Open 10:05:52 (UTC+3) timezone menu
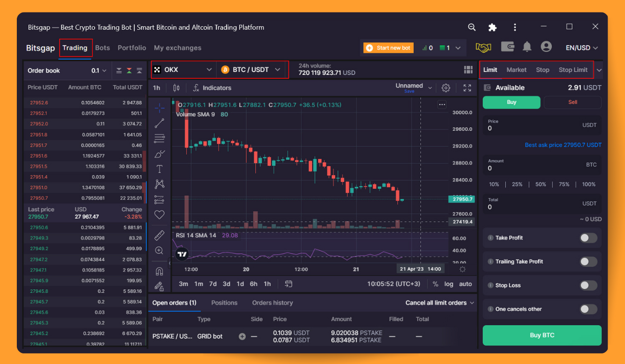Screen dimensions: 625x364 (394, 284)
